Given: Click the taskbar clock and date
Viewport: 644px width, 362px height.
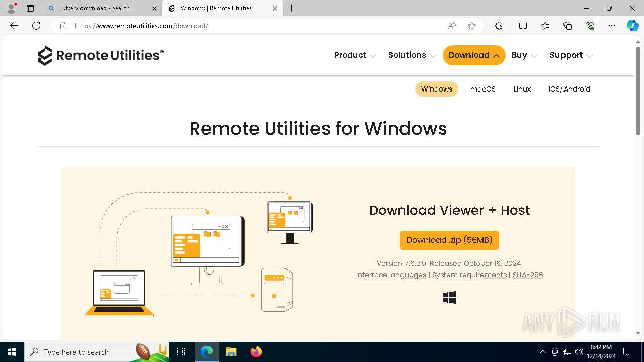Looking at the screenshot, I should [x=601, y=352].
